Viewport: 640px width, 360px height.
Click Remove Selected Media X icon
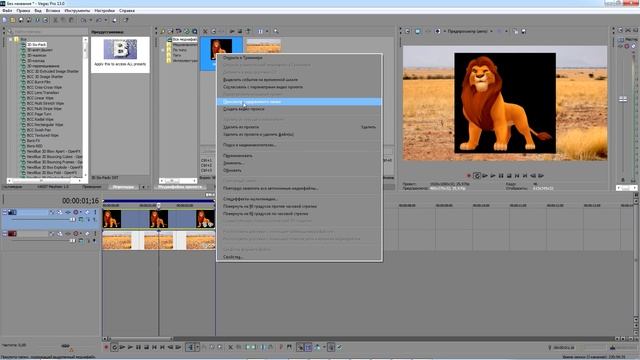coord(205,31)
